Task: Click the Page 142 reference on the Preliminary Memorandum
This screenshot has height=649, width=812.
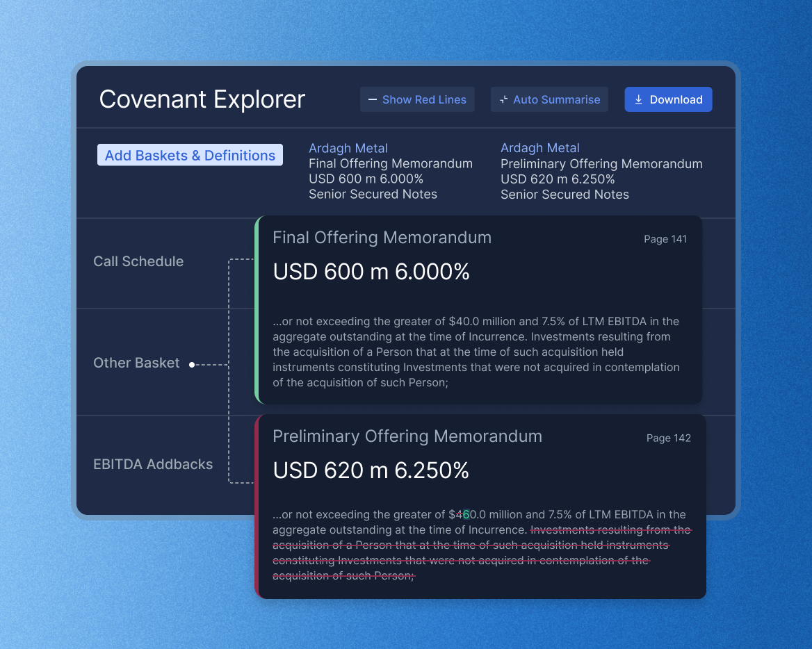Action: click(x=669, y=438)
